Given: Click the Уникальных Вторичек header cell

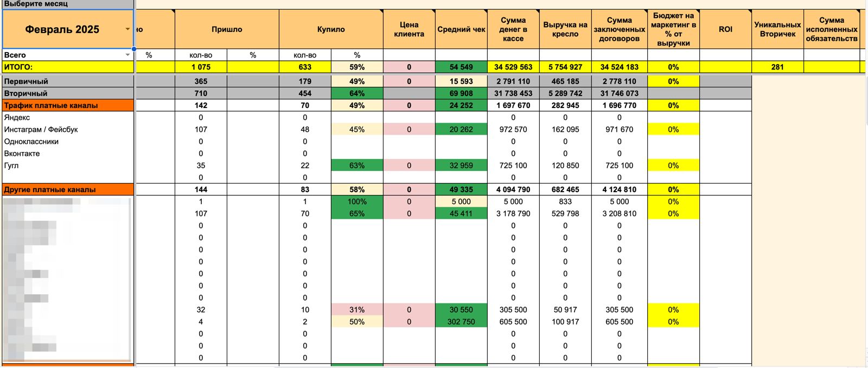Looking at the screenshot, I should coord(777,29).
